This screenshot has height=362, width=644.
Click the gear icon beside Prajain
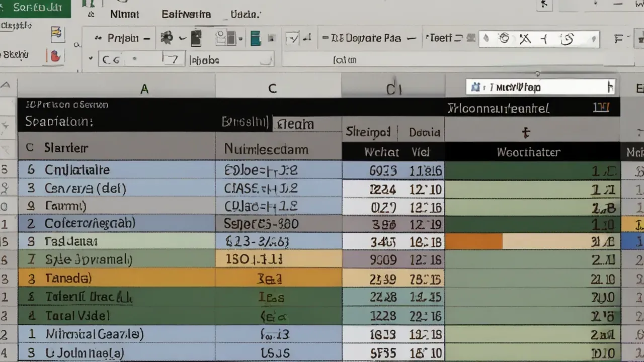(167, 38)
